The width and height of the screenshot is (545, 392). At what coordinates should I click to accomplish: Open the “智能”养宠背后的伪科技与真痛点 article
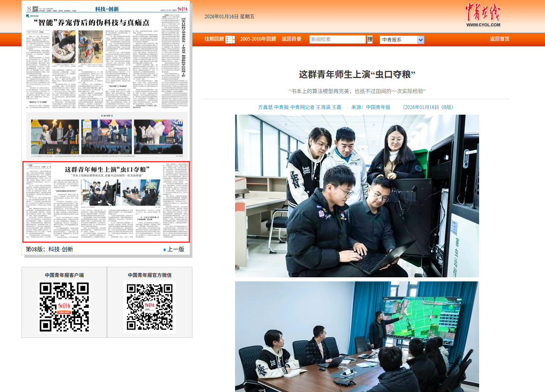point(92,23)
